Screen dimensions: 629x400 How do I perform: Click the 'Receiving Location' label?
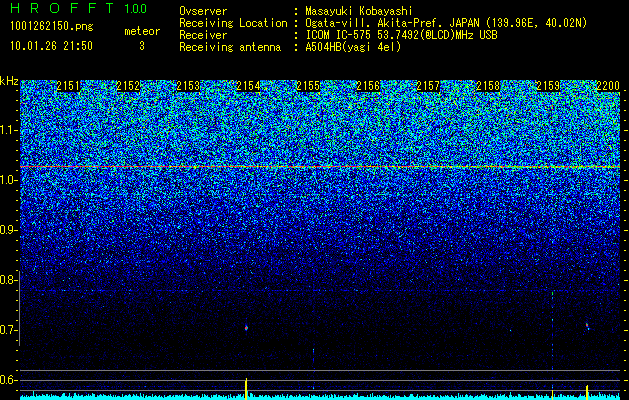pos(233,23)
